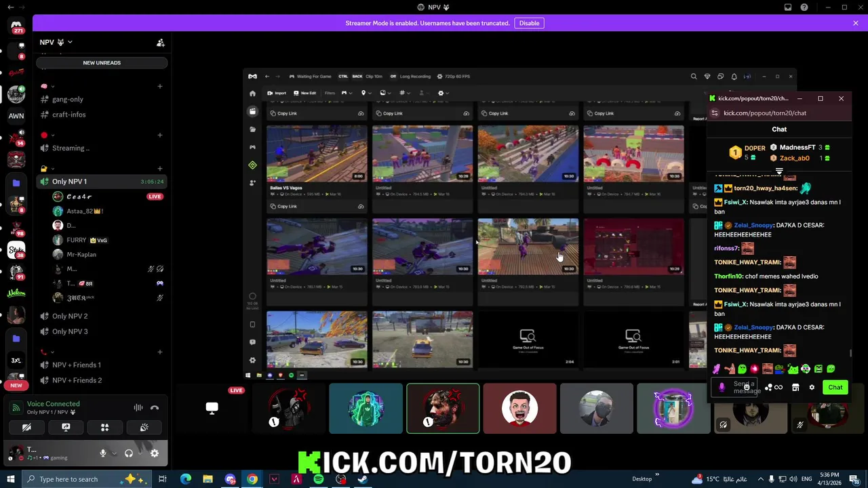Disable Streamer Mode from the banner
868x488 pixels.
529,23
